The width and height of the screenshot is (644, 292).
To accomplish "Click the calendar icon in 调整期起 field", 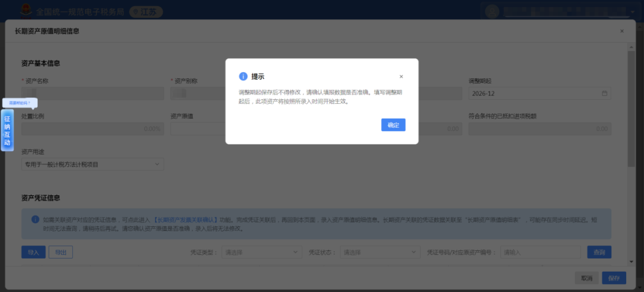I will coord(604,94).
